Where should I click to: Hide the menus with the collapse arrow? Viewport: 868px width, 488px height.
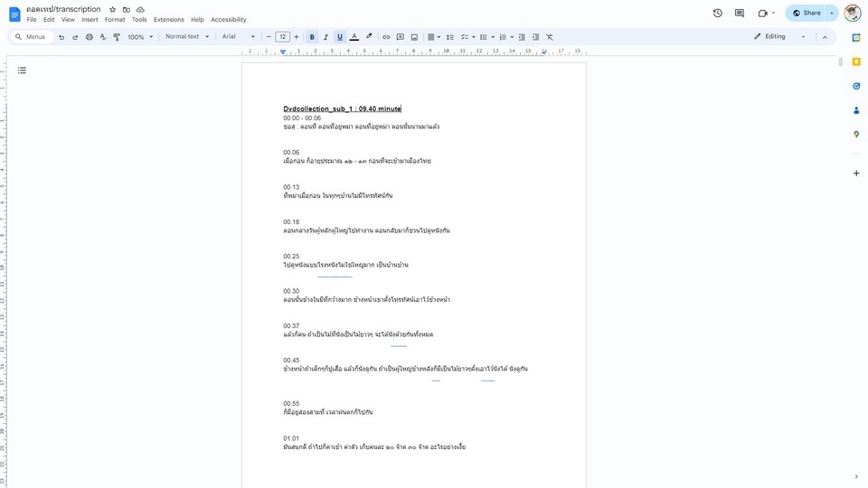(x=825, y=37)
